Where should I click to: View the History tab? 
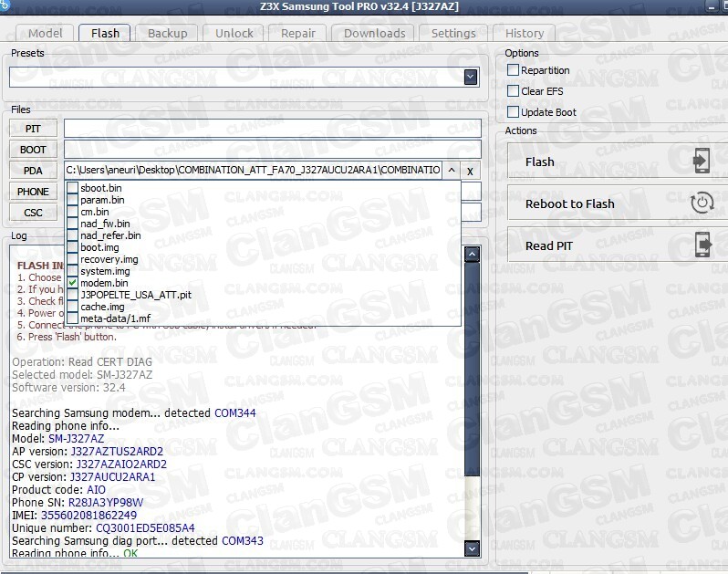[525, 34]
